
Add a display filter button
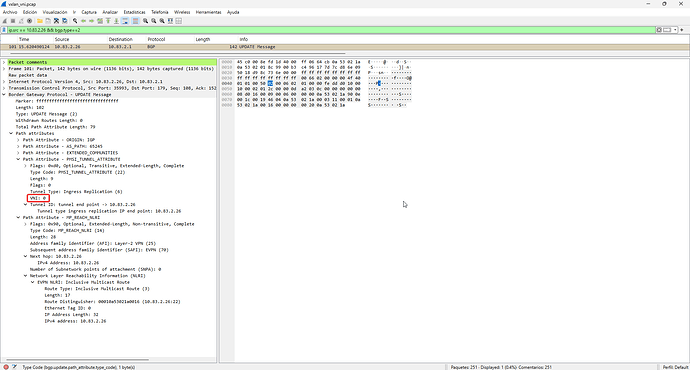point(682,30)
